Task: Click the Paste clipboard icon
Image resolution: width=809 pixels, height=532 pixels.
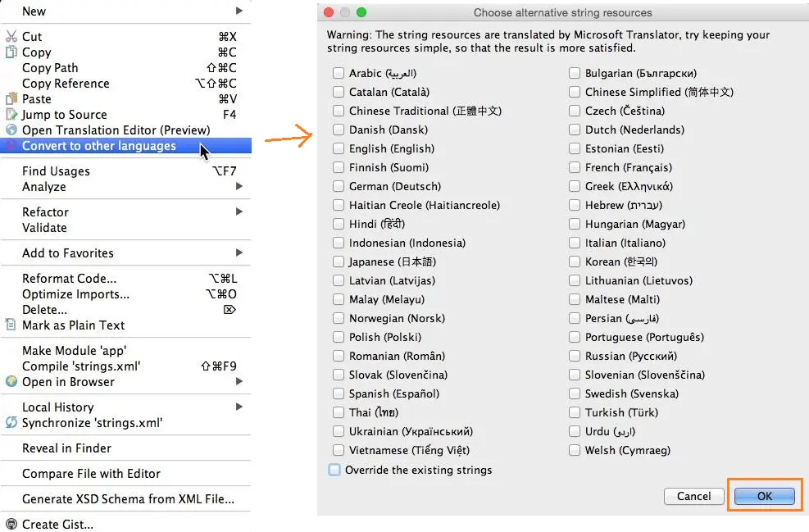Action: coord(11,98)
